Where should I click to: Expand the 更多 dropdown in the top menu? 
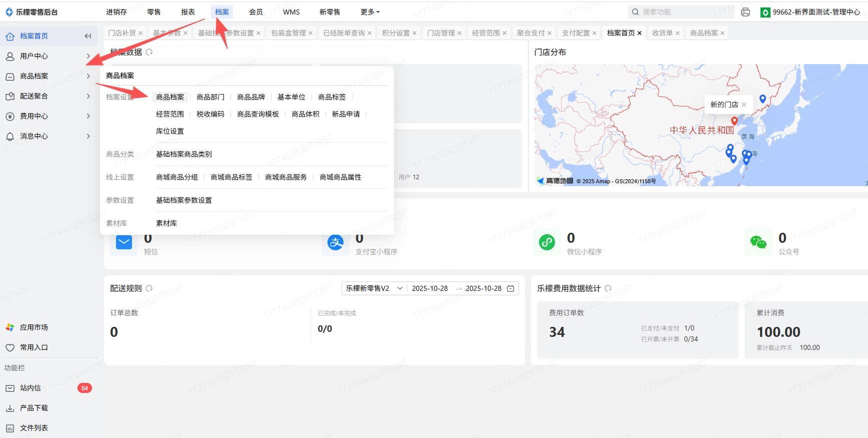coord(370,12)
